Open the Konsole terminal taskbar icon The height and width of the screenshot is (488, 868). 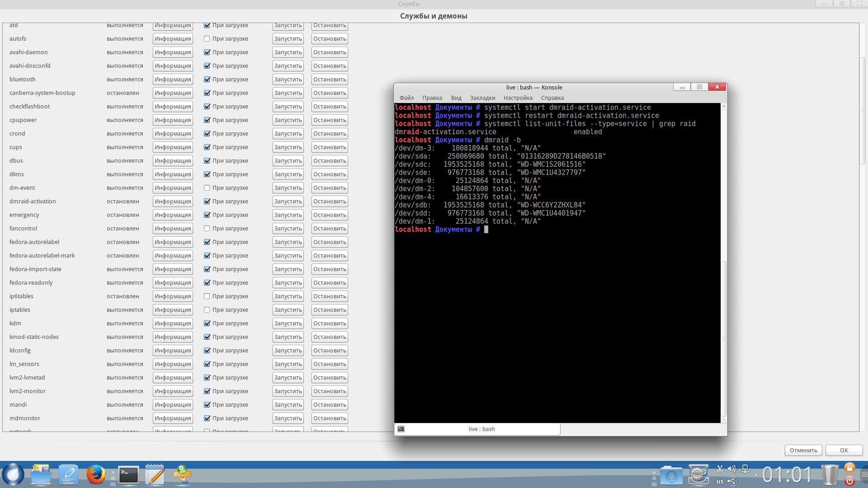tap(129, 475)
